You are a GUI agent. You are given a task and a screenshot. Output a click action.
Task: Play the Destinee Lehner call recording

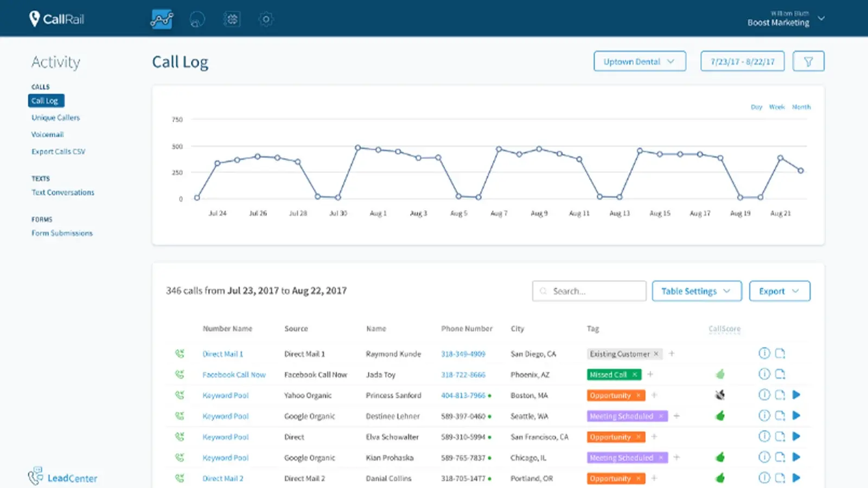tap(796, 415)
